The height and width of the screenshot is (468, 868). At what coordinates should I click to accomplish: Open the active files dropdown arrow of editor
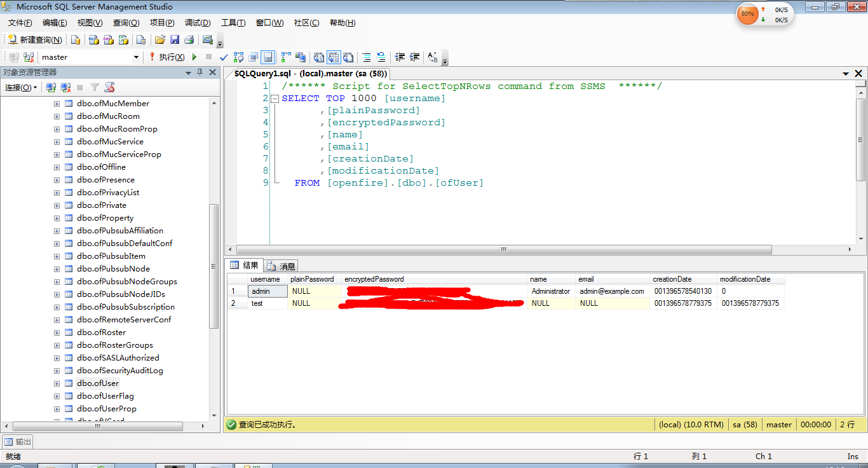(x=846, y=74)
